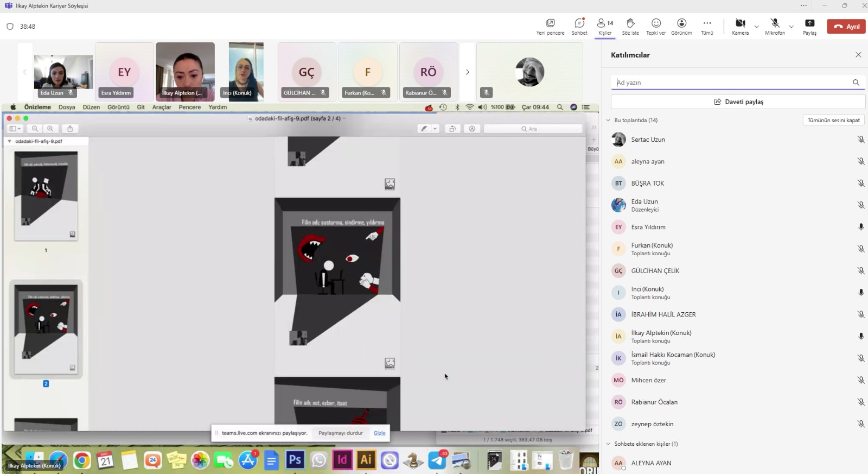Screen dimensions: 868x474
Task: Open InDesign from the dock
Action: point(342,460)
